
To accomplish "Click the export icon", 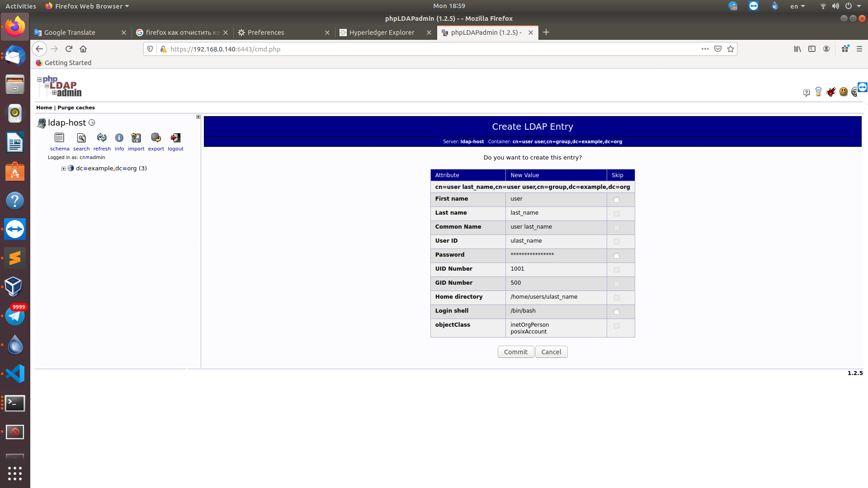I will pyautogui.click(x=156, y=138).
